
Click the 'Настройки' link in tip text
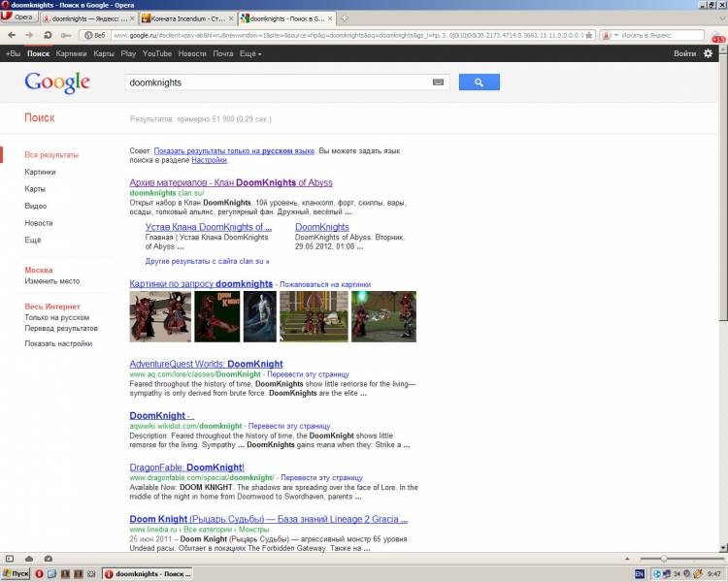point(209,160)
